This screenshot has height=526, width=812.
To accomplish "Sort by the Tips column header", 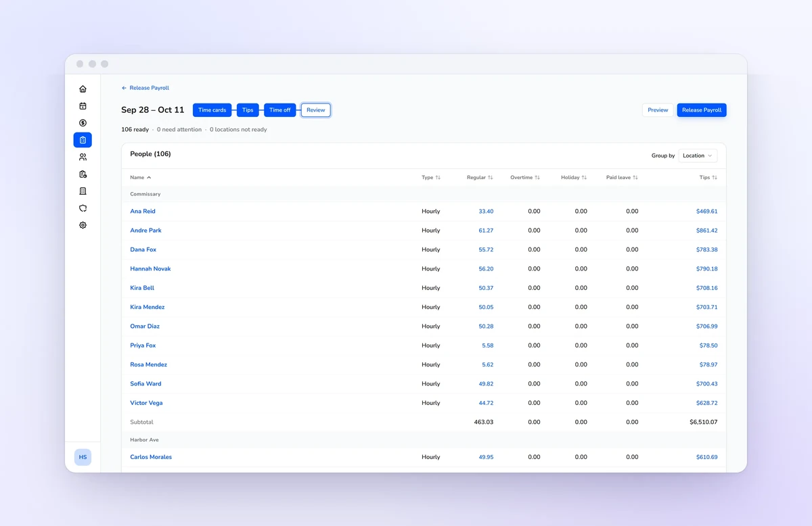I will 708,178.
